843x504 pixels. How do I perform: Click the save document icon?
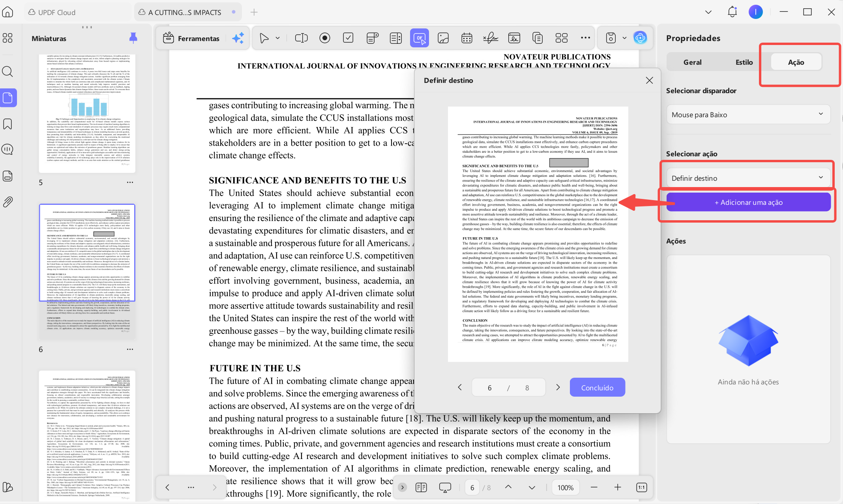(x=611, y=38)
